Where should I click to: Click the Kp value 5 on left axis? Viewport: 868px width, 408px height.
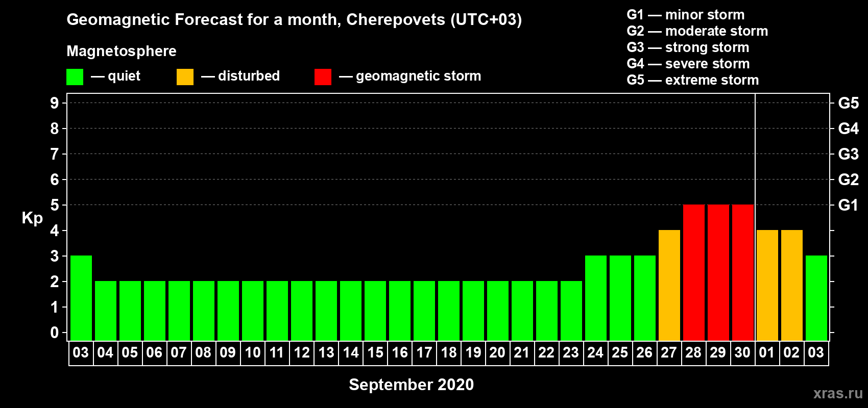tap(55, 206)
